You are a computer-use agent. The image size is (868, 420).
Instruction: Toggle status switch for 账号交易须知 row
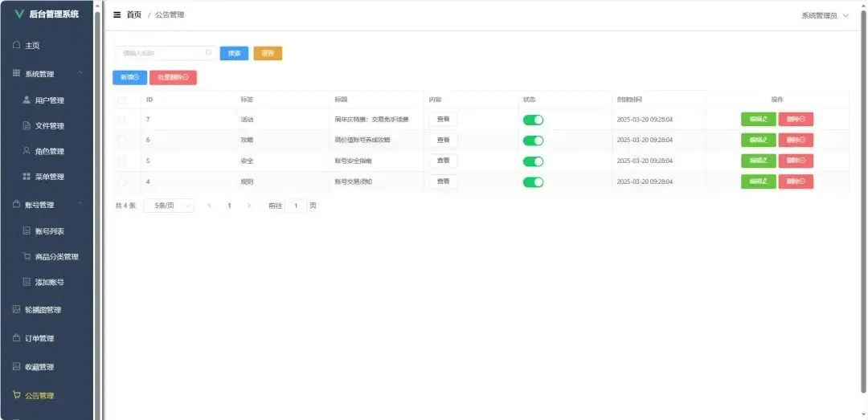click(x=533, y=182)
